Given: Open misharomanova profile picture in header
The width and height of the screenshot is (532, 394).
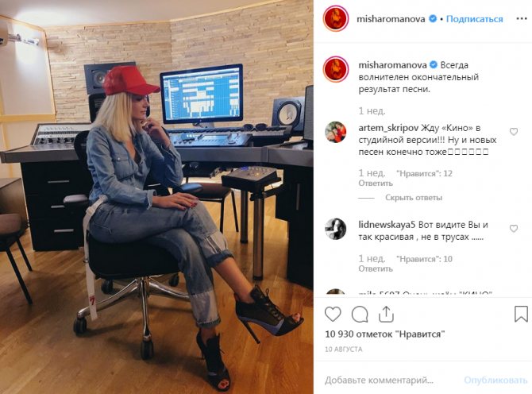Looking at the screenshot, I should click(336, 19).
